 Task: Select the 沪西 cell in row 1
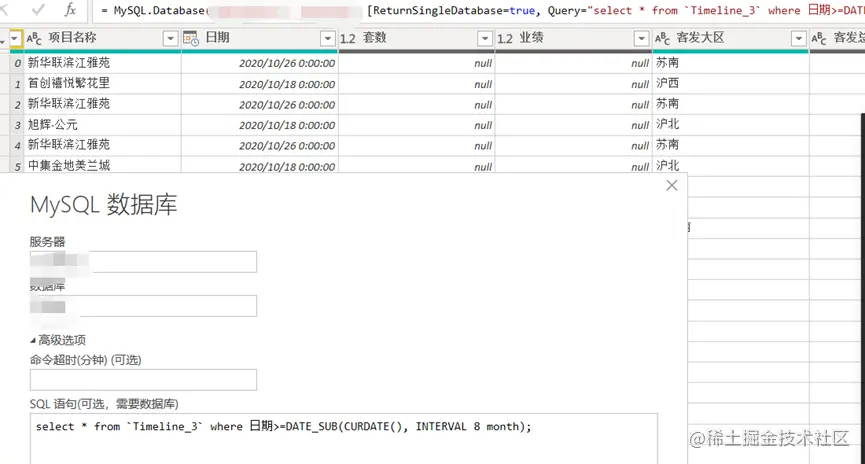[731, 84]
